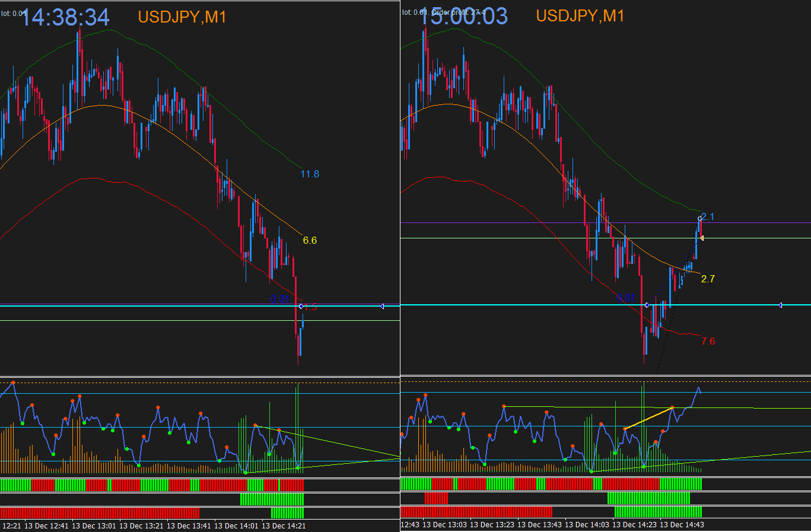Viewport: 811px width, 532px height.
Task: Click the orange left-pointing arrow on right chart
Action: click(x=701, y=238)
